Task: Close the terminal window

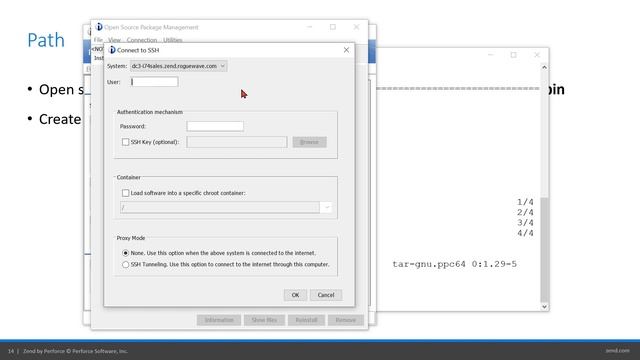Action: (x=537, y=55)
